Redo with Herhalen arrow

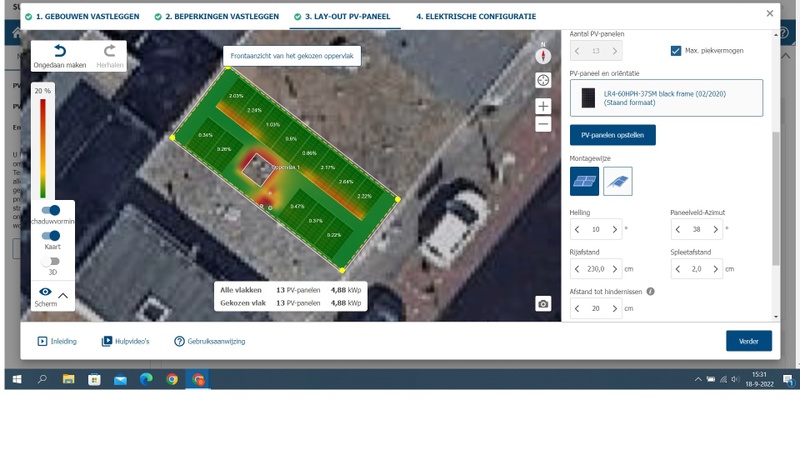click(x=110, y=51)
